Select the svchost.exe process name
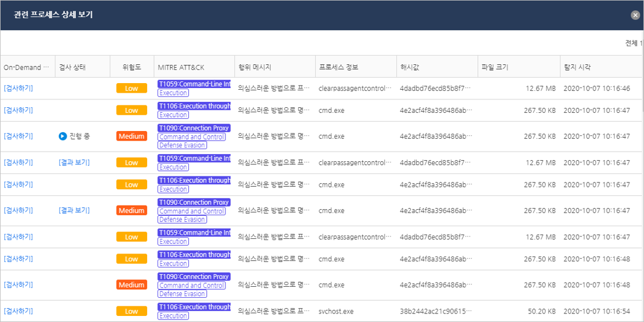This screenshot has width=644, height=322. pyautogui.click(x=337, y=311)
